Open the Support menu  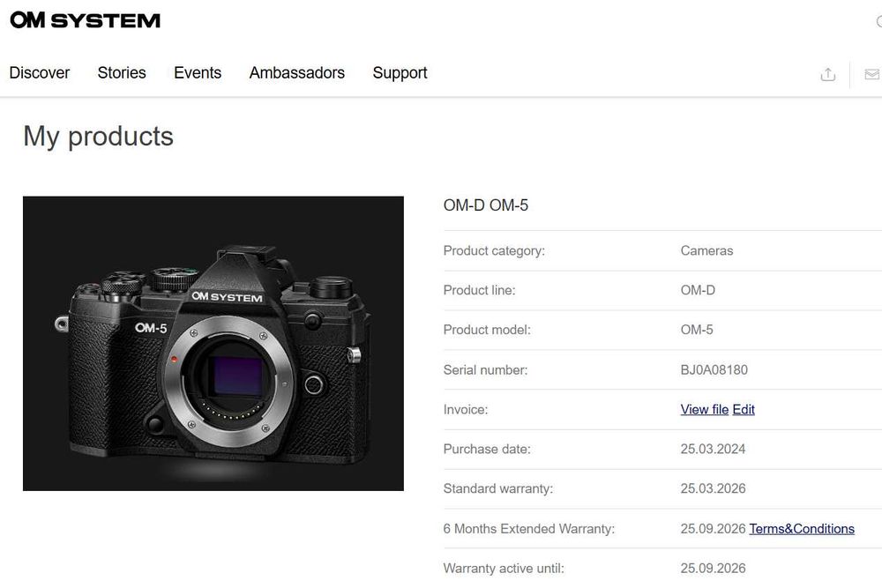point(400,73)
